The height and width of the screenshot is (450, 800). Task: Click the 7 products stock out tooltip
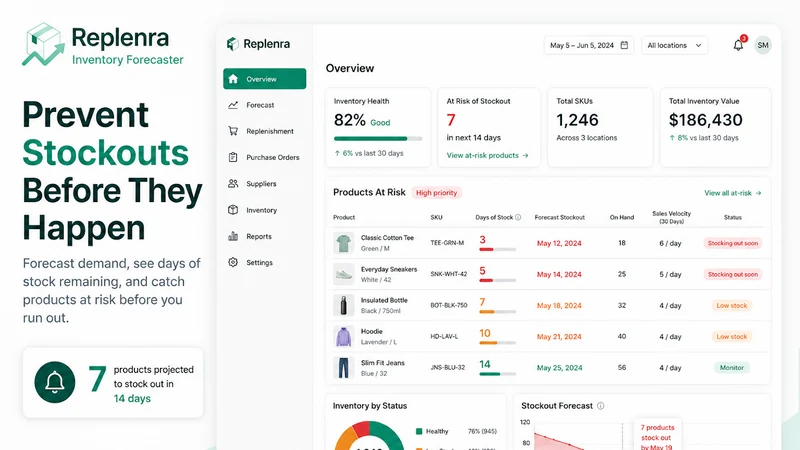pos(658,435)
